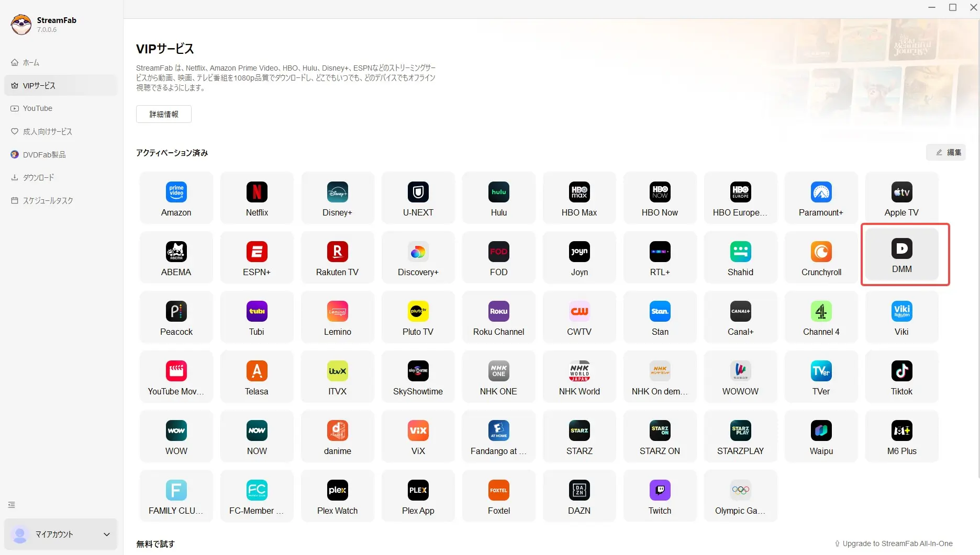Open the YouTube sidebar section

point(61,108)
